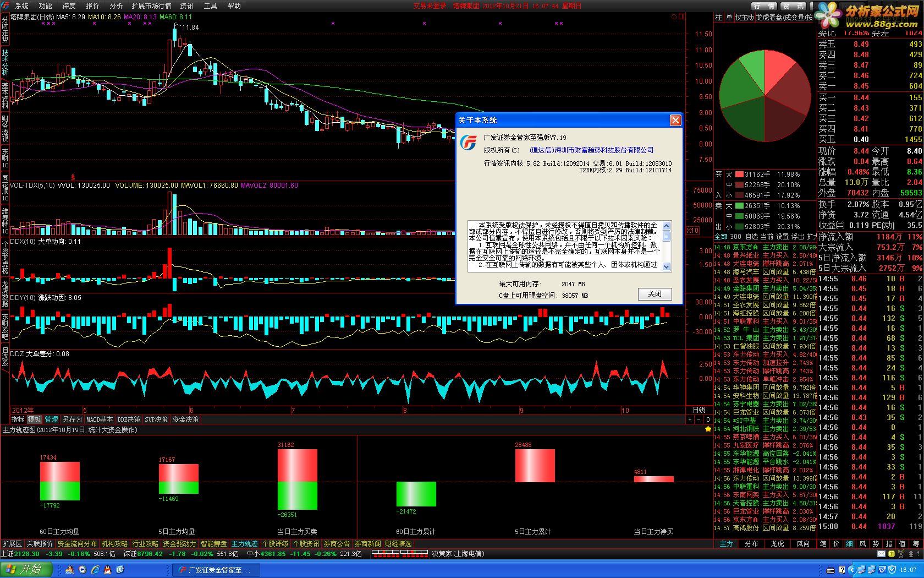Click the 上证 index value 2128.30
Image resolution: width=924 pixels, height=578 pixels.
click(x=27, y=554)
